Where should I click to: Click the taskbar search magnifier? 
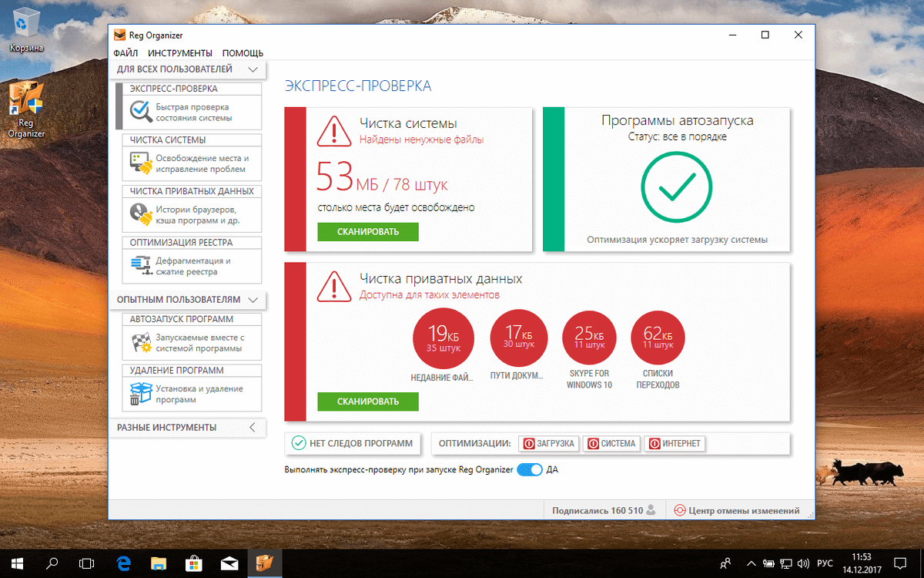point(52,562)
